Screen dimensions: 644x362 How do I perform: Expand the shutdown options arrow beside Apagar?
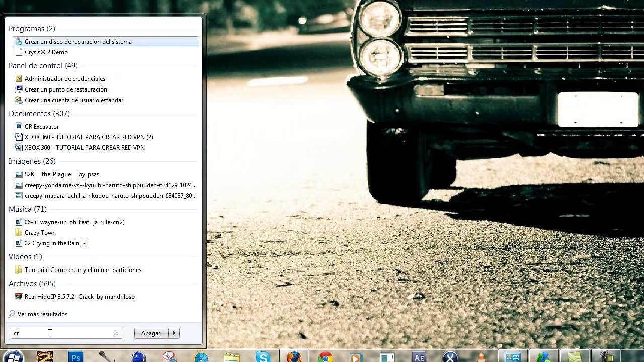(174, 333)
